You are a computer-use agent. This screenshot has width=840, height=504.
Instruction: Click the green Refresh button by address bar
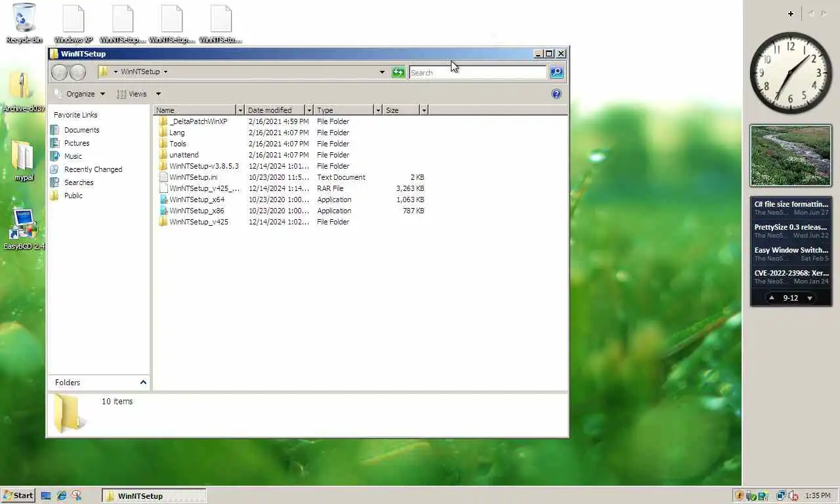398,72
